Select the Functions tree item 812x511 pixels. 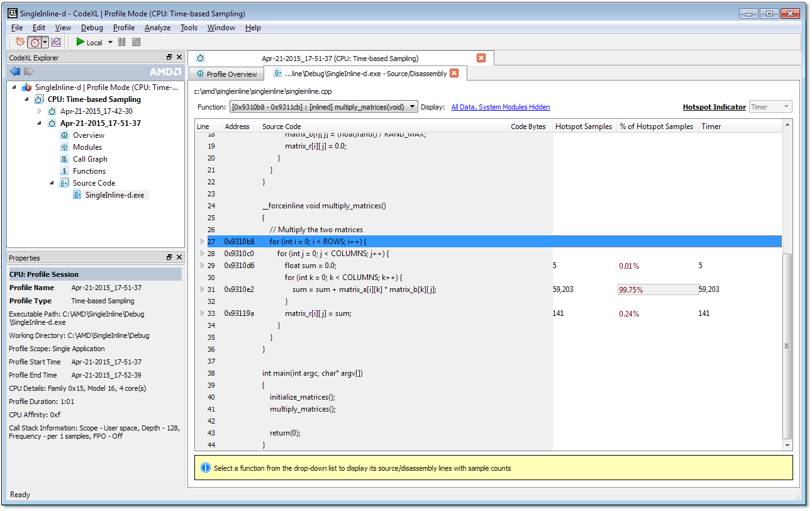[89, 171]
